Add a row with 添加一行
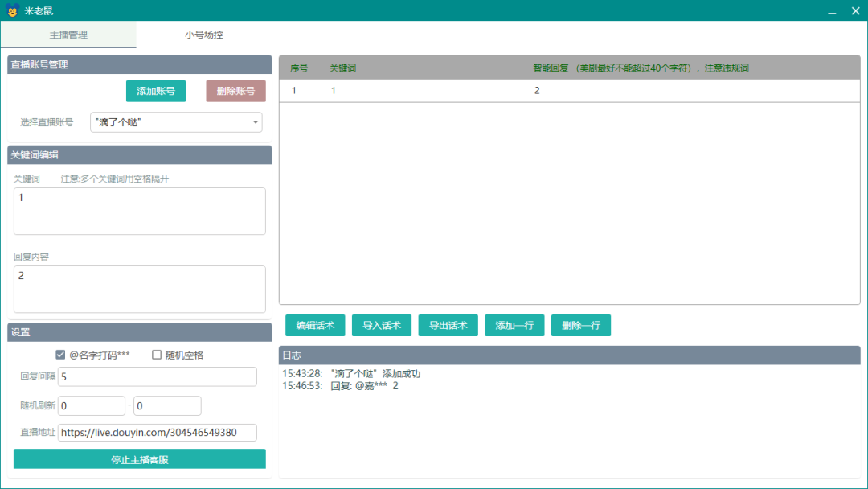Image resolution: width=868 pixels, height=489 pixels. tap(514, 326)
